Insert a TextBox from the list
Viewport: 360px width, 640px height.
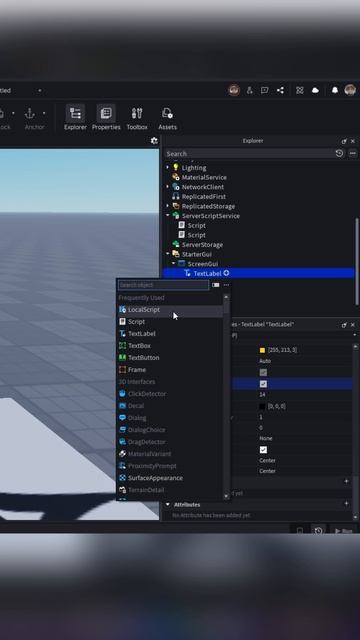coord(170,346)
